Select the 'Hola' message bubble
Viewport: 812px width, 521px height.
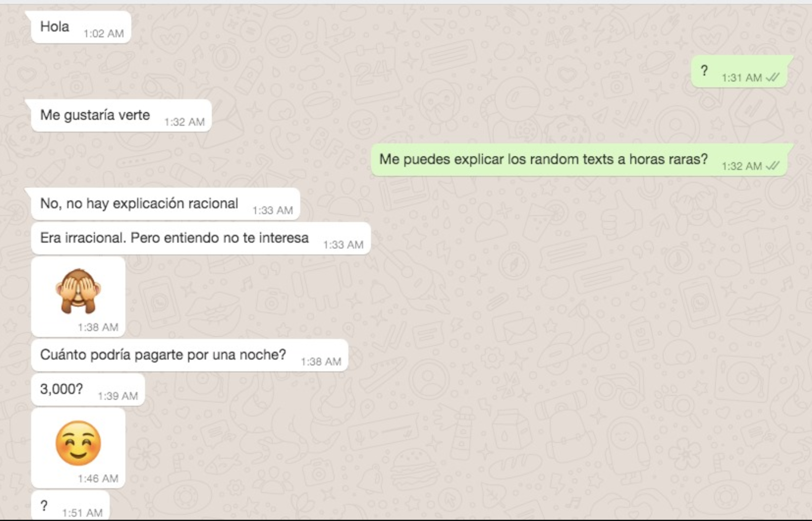tap(81, 27)
